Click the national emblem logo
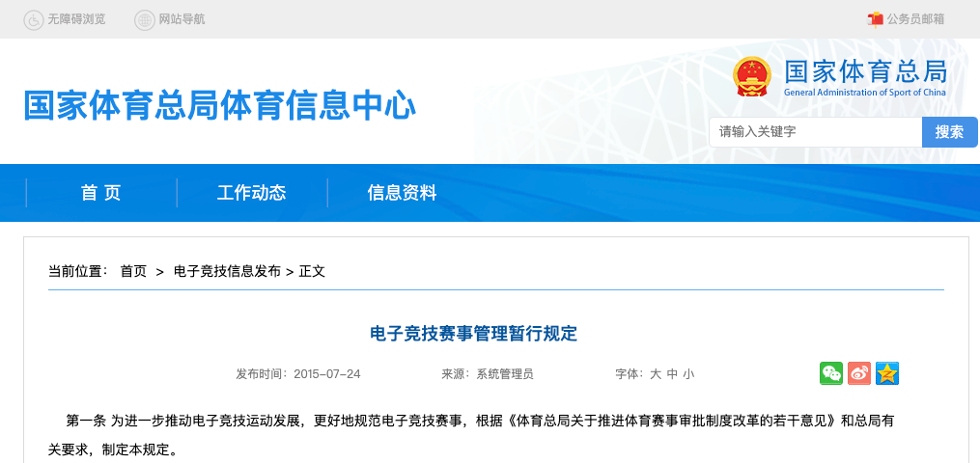 tap(751, 76)
